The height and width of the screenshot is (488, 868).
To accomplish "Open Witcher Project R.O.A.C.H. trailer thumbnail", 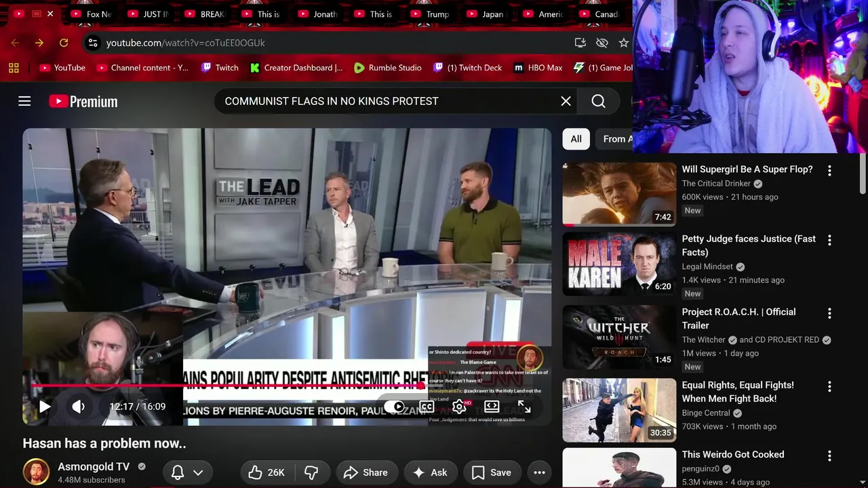I will point(619,337).
